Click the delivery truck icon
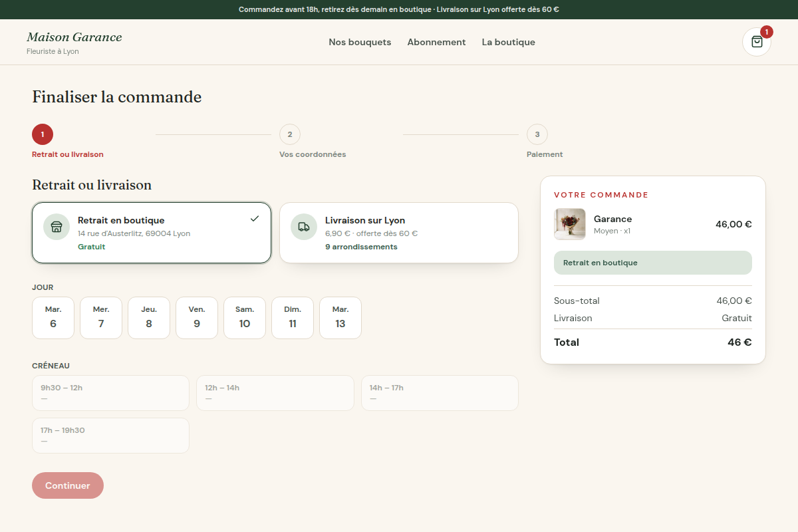 point(304,227)
